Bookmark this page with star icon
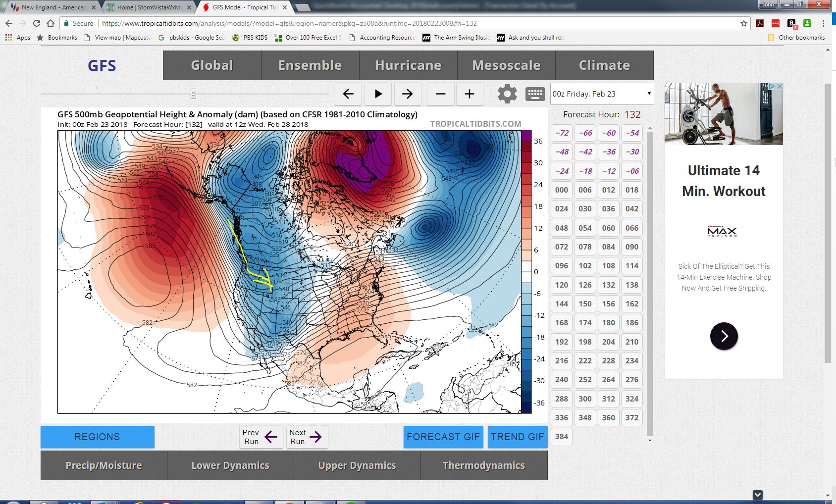The image size is (836, 504). tap(743, 23)
